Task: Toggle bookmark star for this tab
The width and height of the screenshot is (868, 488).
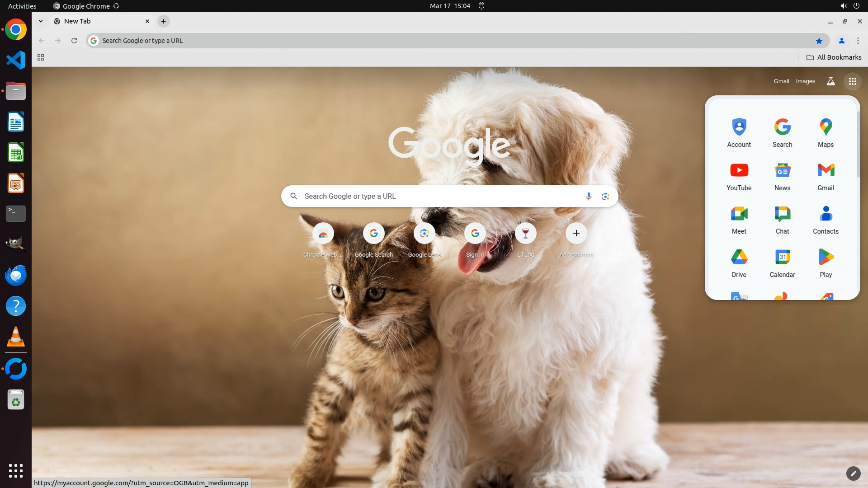Action: pos(819,41)
